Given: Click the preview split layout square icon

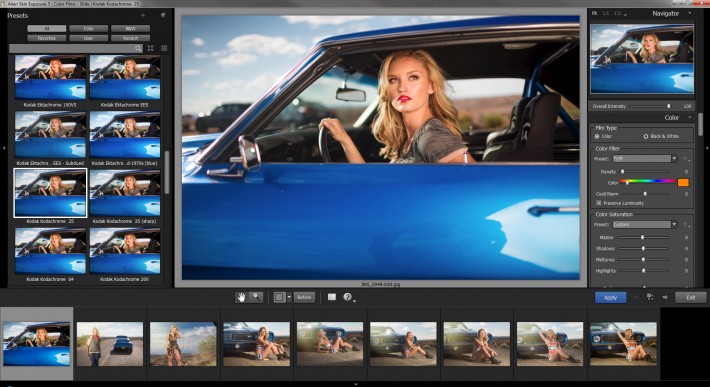Looking at the screenshot, I should [279, 297].
